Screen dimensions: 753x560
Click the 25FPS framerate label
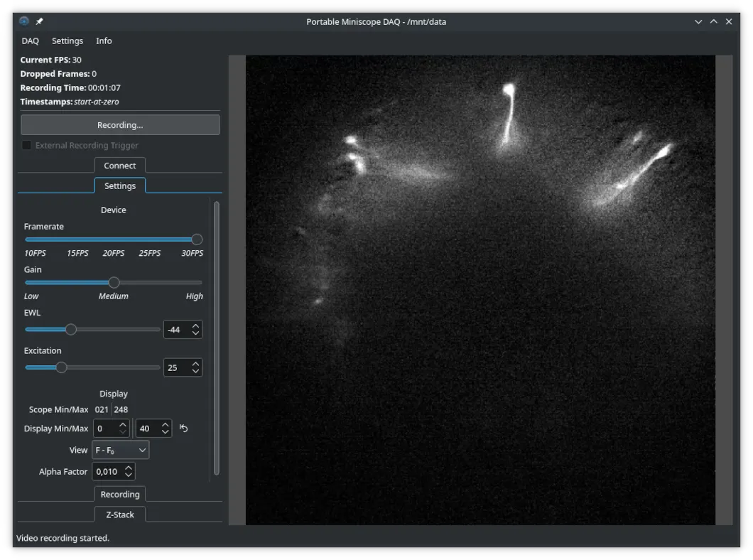pyautogui.click(x=149, y=253)
